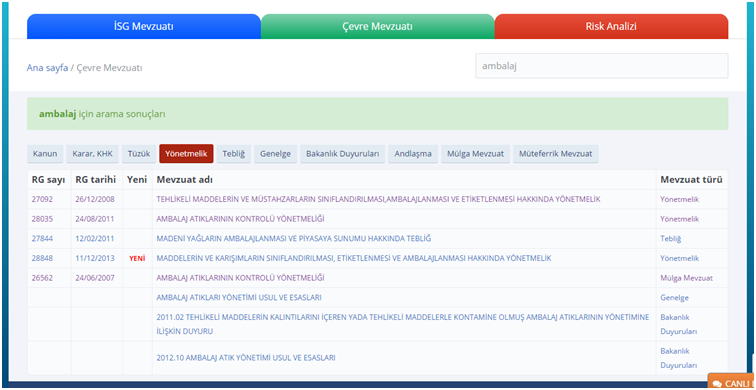Switch to the Risk Analizi tab
This screenshot has width=756, height=390.
(611, 27)
